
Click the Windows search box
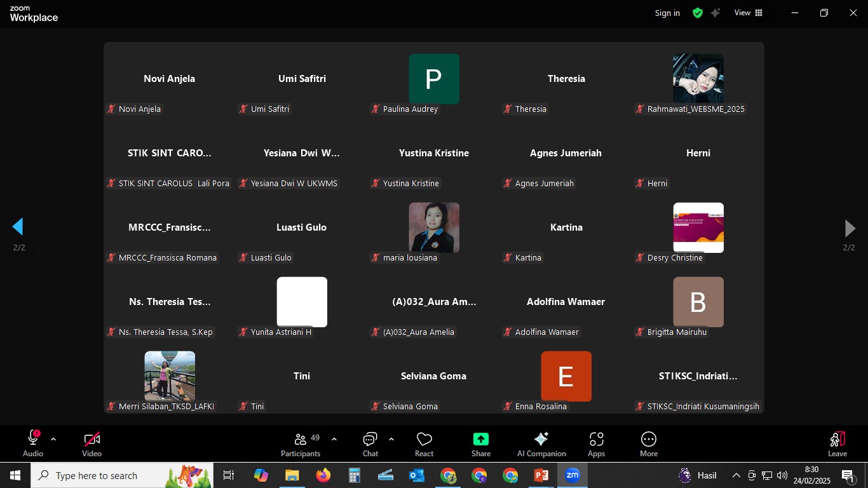point(97,475)
